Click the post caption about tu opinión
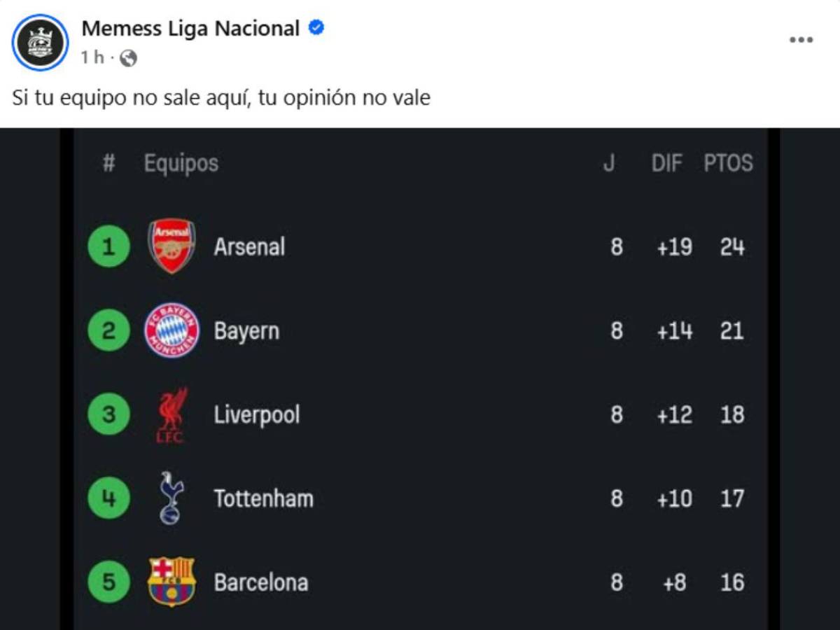Image resolution: width=840 pixels, height=630 pixels. [220, 98]
